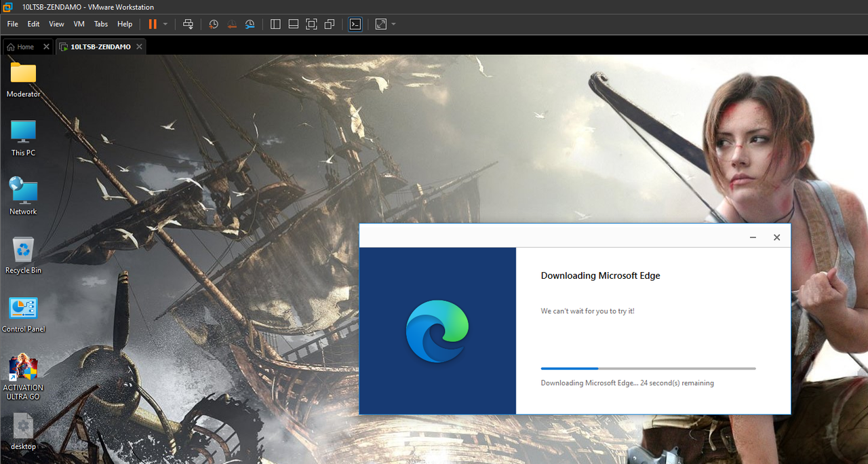The image size is (868, 464).
Task: Click the VMware Workstation title bar icon
Action: 7,7
